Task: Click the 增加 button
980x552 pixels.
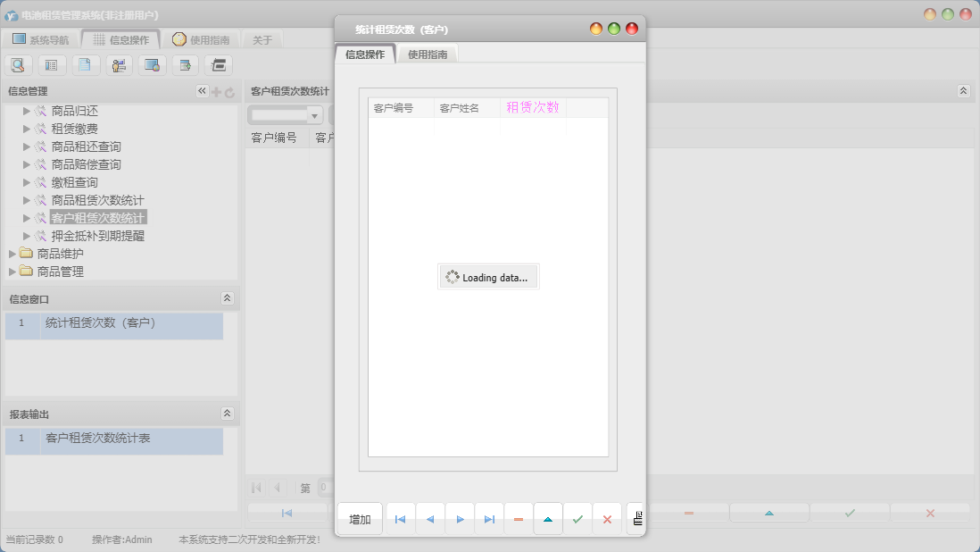Action: point(360,519)
